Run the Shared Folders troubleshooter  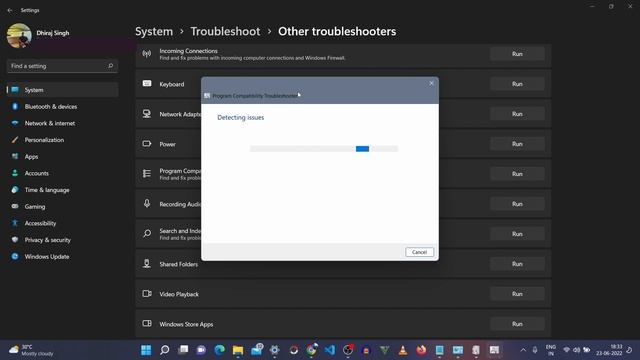click(517, 264)
